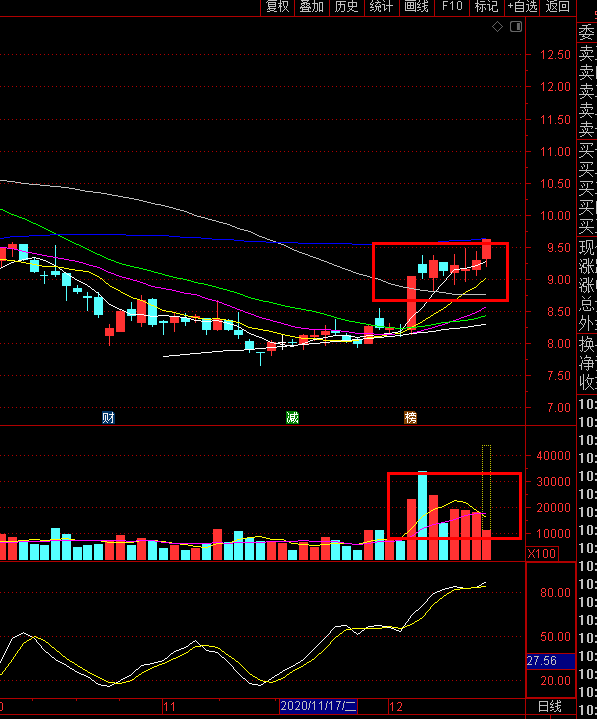The height and width of the screenshot is (719, 597).
Task: Select the tallest cyan volume bar
Action: click(422, 515)
